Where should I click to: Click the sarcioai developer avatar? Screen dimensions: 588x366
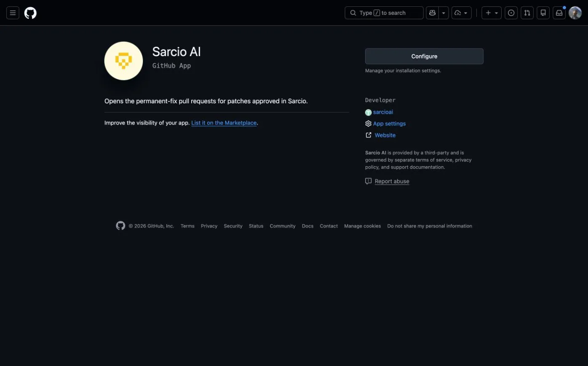(x=369, y=112)
